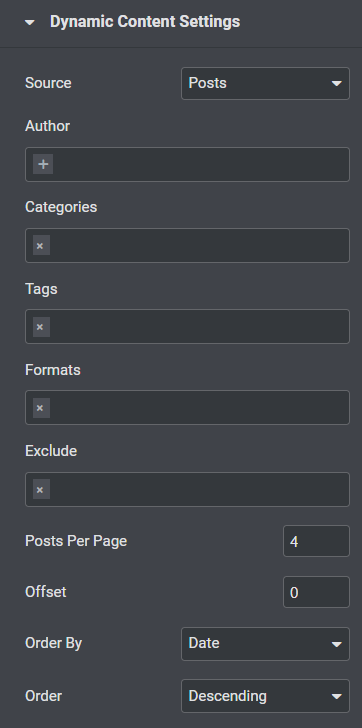Click the plus icon in Author field
The height and width of the screenshot is (728, 362).
pos(43,164)
